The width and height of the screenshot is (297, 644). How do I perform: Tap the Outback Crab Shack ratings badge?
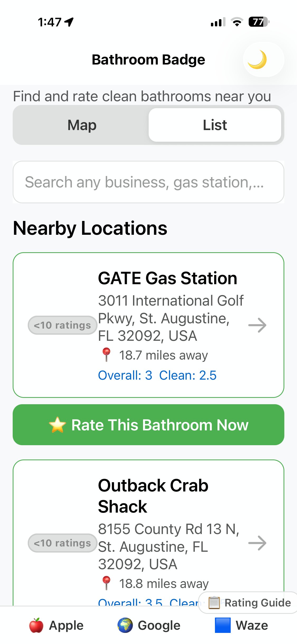tap(62, 543)
